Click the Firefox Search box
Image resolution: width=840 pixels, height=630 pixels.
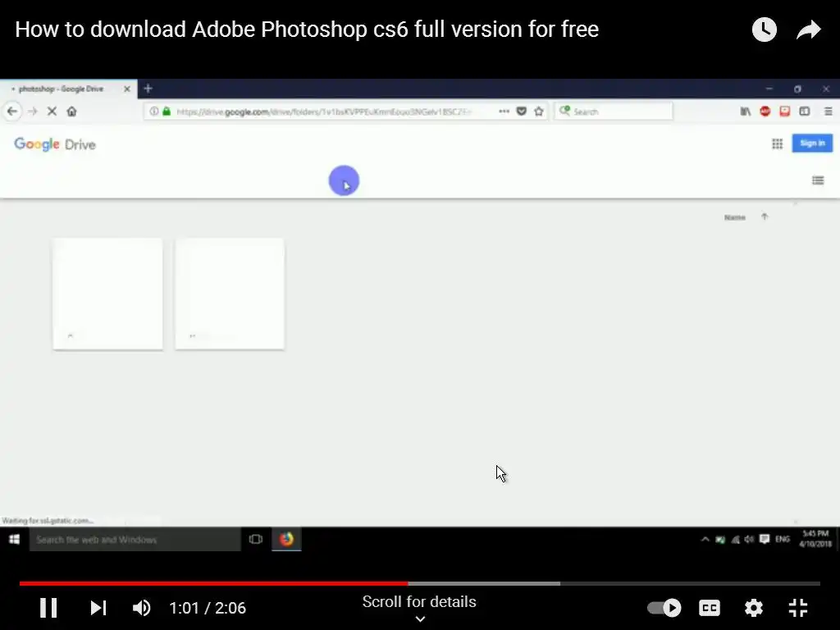[x=614, y=112]
